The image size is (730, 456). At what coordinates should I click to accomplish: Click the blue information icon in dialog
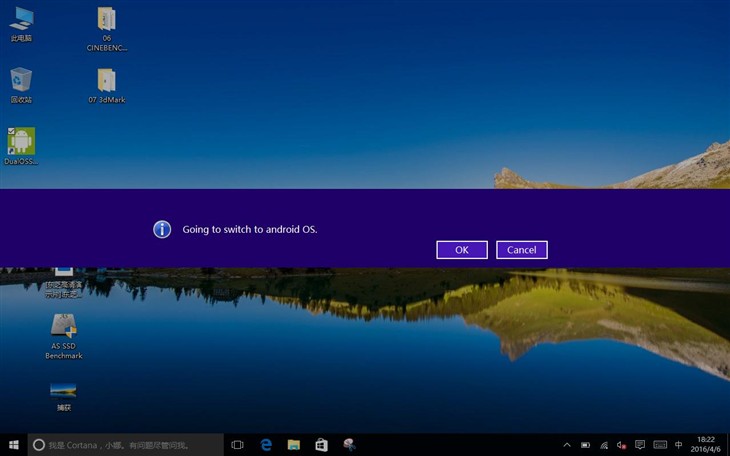pos(162,229)
